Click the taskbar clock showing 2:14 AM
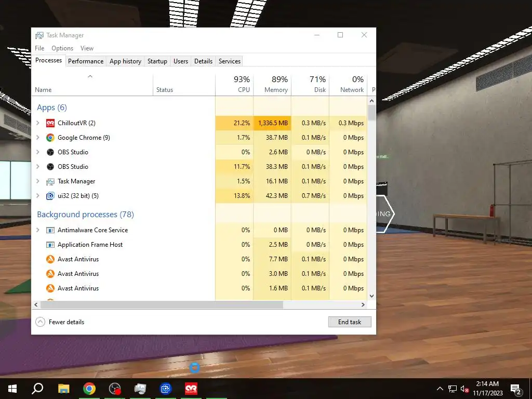The width and height of the screenshot is (532, 399). click(487, 389)
